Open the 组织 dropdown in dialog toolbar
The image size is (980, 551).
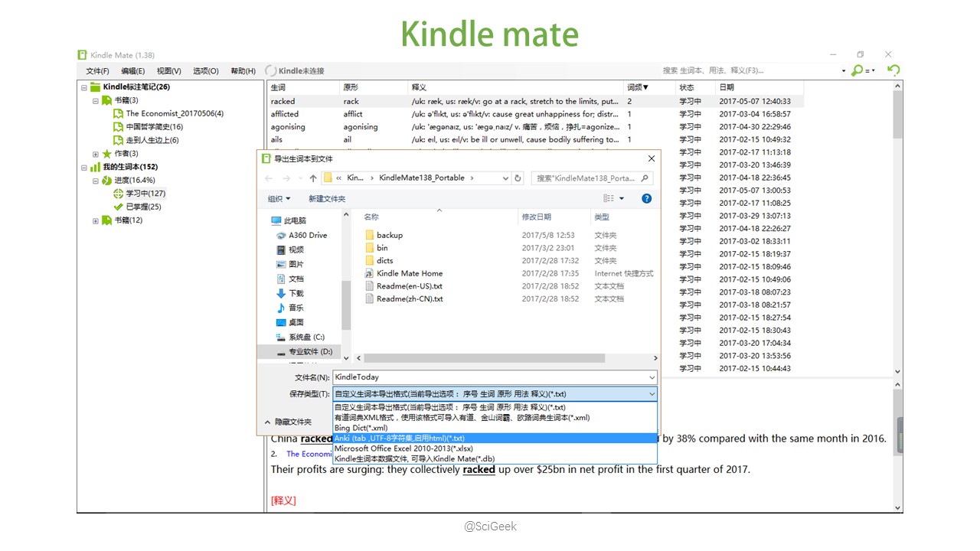coord(279,199)
